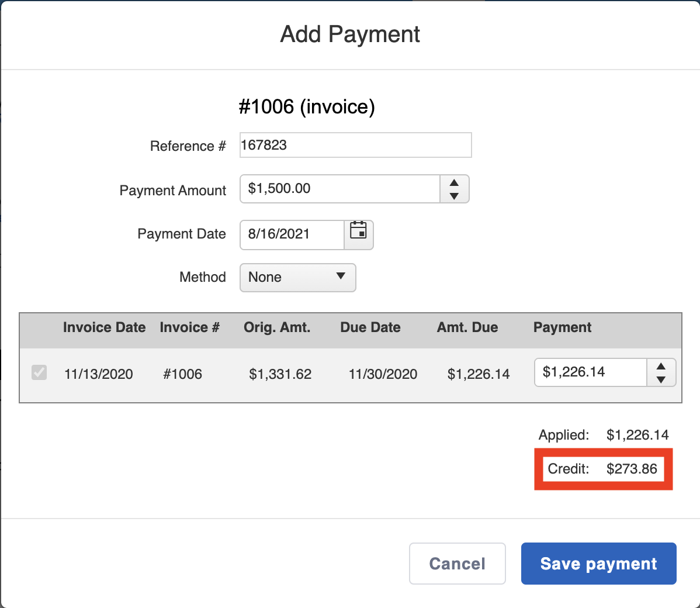This screenshot has height=608, width=700.
Task: Select the Reference # input field
Action: pyautogui.click(x=355, y=145)
